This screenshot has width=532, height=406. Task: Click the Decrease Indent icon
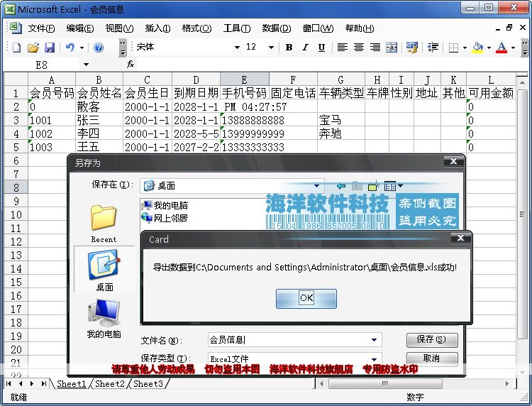[x=433, y=48]
